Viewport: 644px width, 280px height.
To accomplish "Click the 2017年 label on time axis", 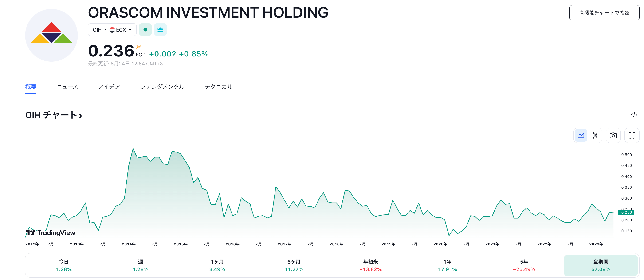I will click(x=284, y=244).
